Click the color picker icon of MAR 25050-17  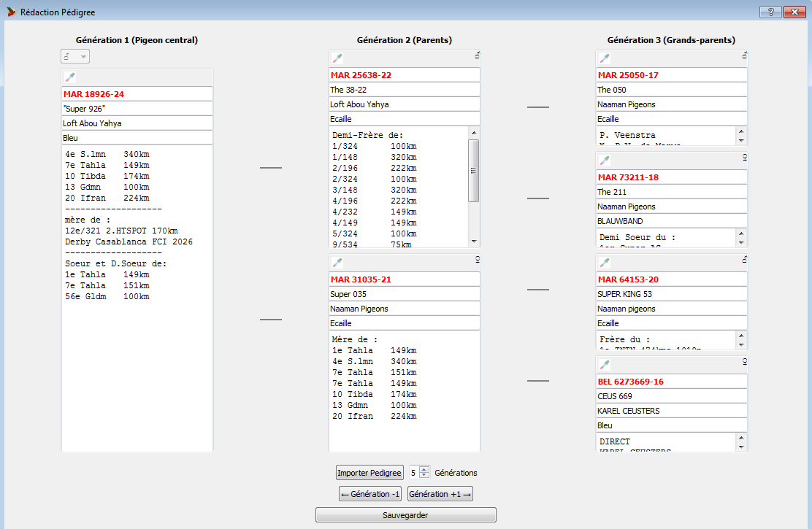tap(605, 58)
